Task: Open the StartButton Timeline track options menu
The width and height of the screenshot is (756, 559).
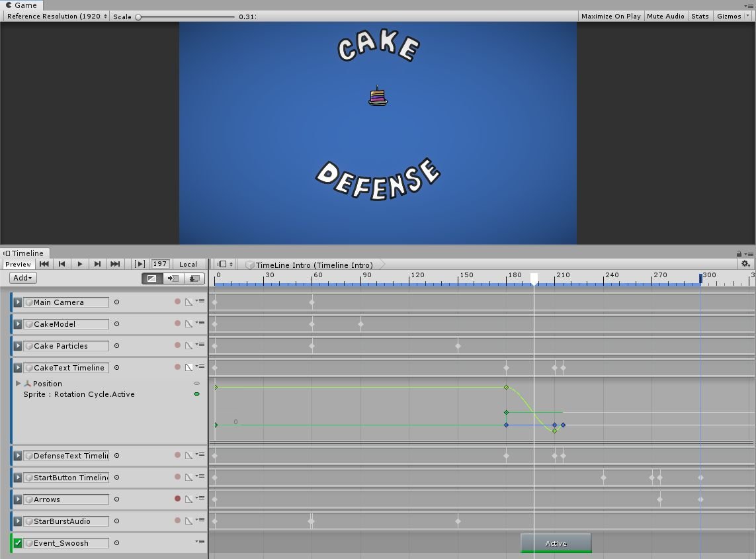Action: click(x=200, y=476)
